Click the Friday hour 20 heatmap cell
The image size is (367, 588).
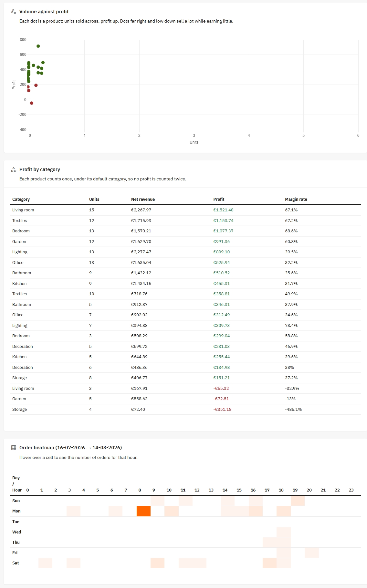coord(312,553)
